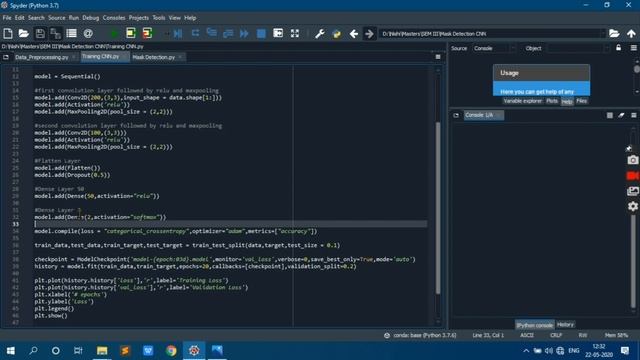The height and width of the screenshot is (360, 640).
Task: Maximize the current pane icon
Action: (x=278, y=33)
